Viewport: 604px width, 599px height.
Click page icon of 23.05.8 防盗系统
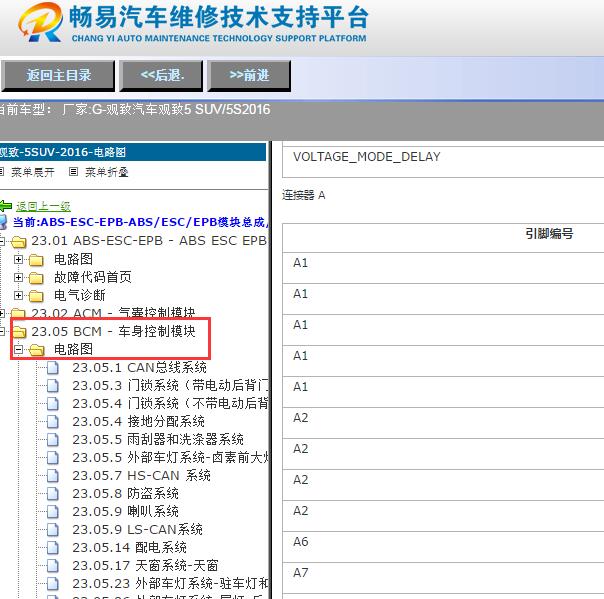(53, 494)
